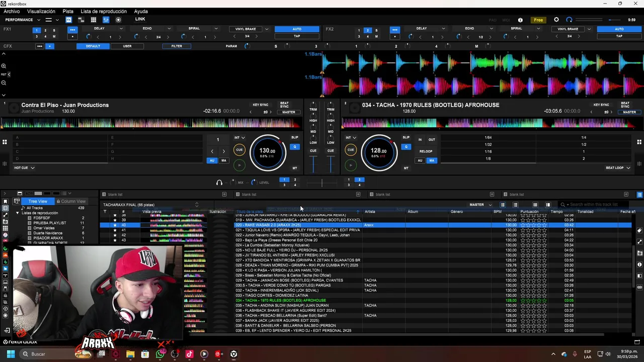Open the Beat Loop pad mode dropdown
The height and width of the screenshot is (362, 644).
(618, 168)
